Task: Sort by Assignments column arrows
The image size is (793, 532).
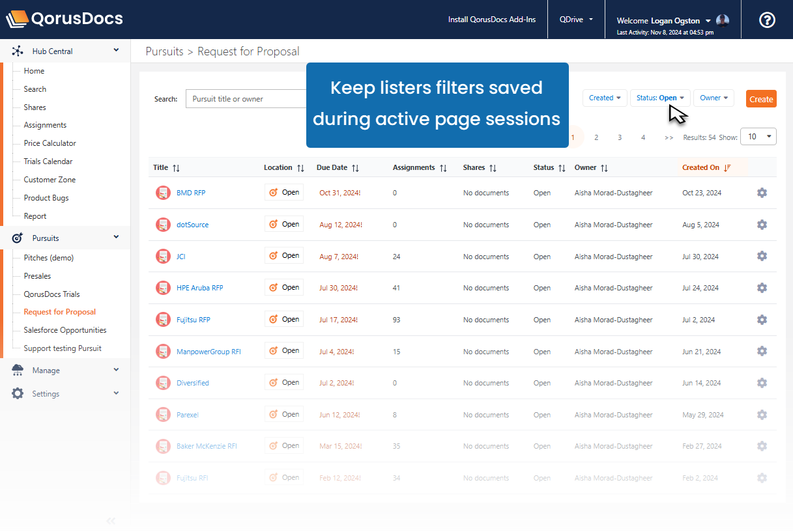Action: (x=443, y=168)
